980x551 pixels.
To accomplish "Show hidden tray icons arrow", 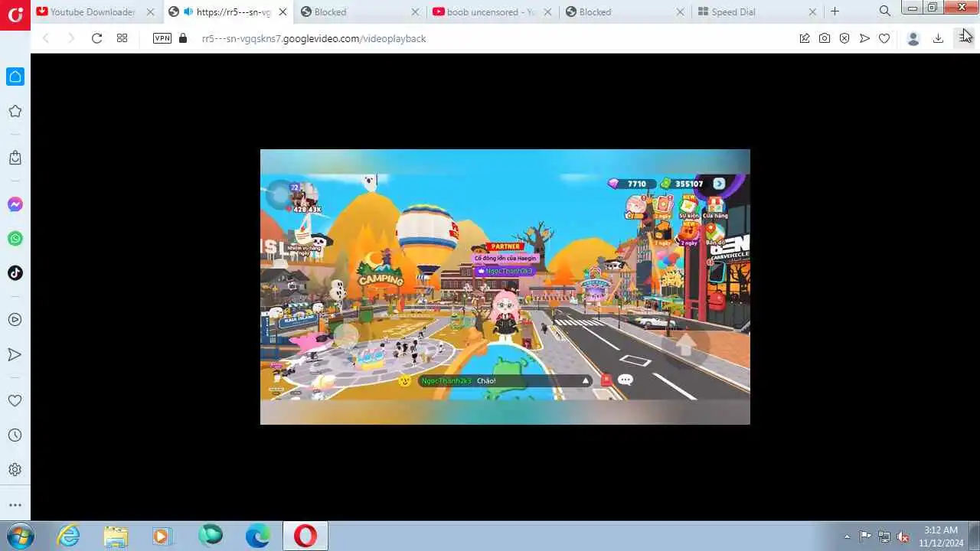I will tap(847, 536).
